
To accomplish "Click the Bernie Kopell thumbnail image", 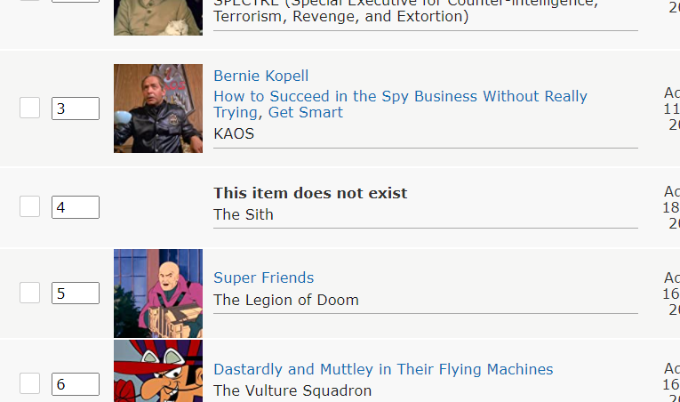I will 158,108.
